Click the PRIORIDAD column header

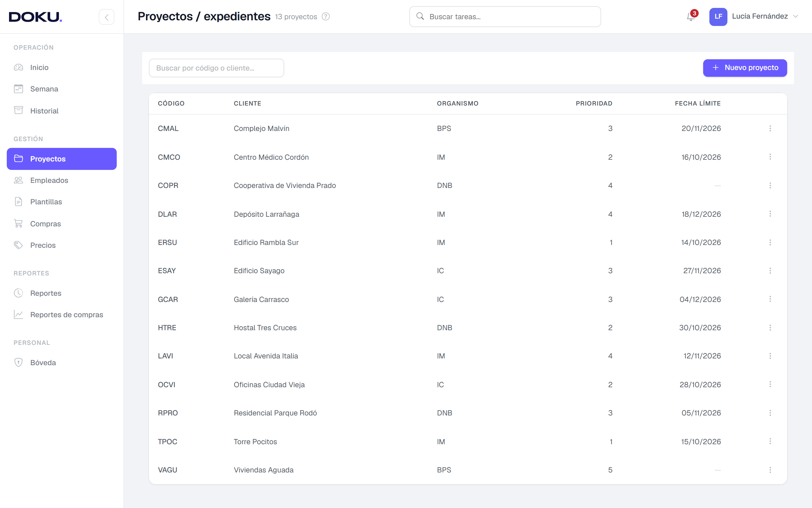click(594, 104)
